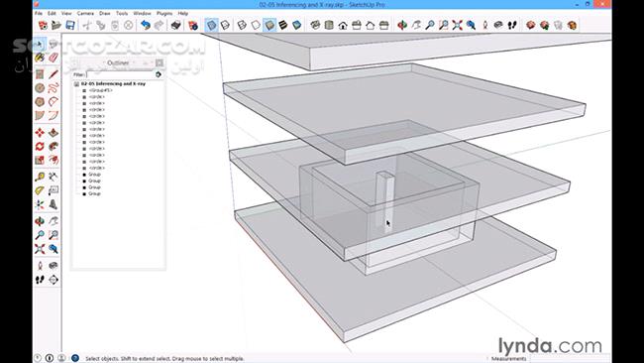
Task: Select <Group#5> in the Outliner
Action: click(100, 90)
